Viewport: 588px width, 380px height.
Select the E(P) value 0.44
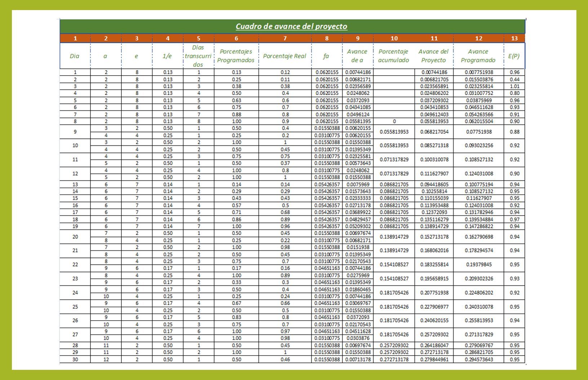514,79
